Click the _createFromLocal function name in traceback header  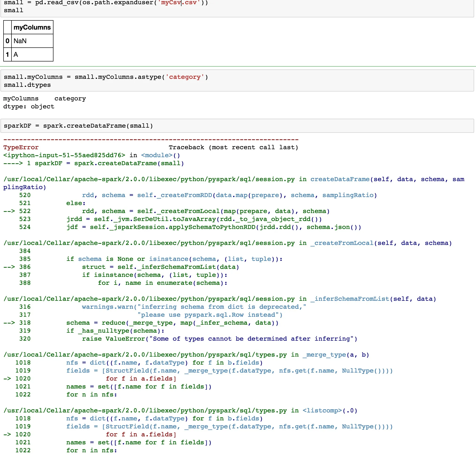pos(342,243)
